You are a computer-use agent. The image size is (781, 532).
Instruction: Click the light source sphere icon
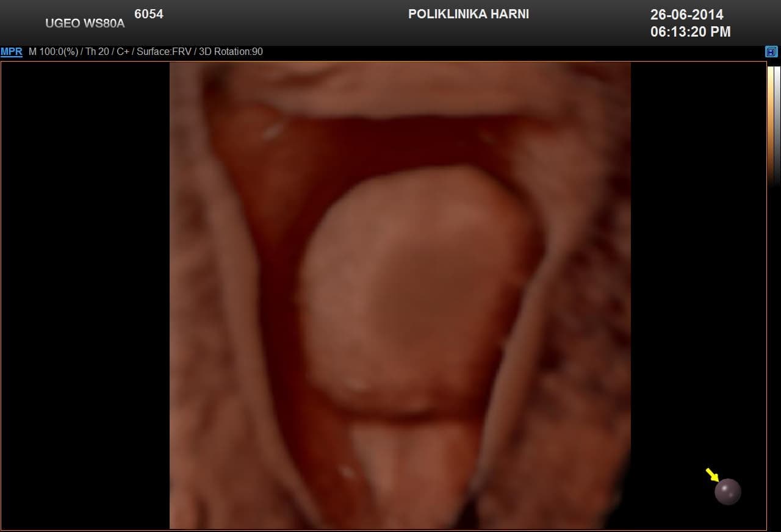point(727,492)
